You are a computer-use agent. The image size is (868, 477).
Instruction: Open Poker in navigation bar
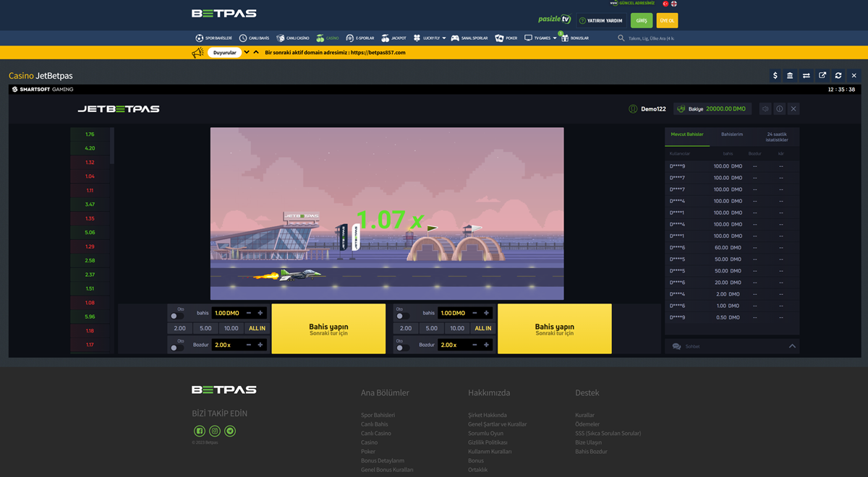[x=506, y=38]
